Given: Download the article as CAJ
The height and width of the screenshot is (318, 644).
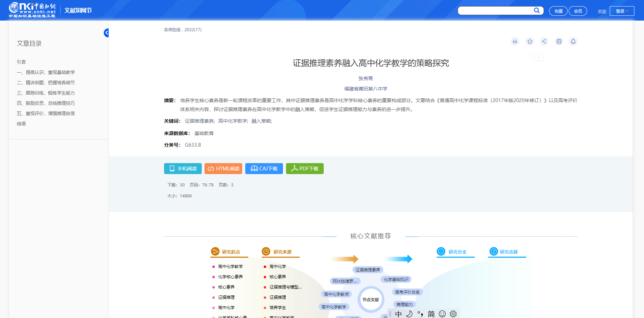Looking at the screenshot, I should [264, 169].
